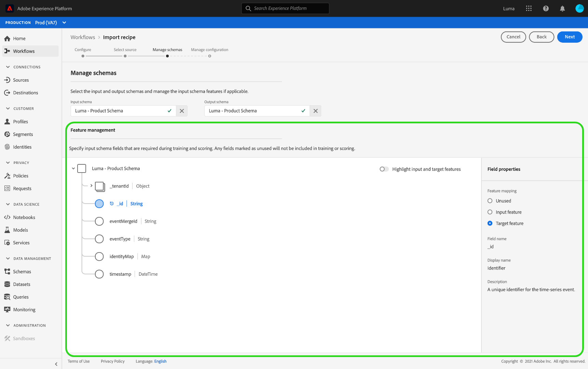The image size is (588, 369).
Task: Collapse the Administration section
Action: (8, 326)
